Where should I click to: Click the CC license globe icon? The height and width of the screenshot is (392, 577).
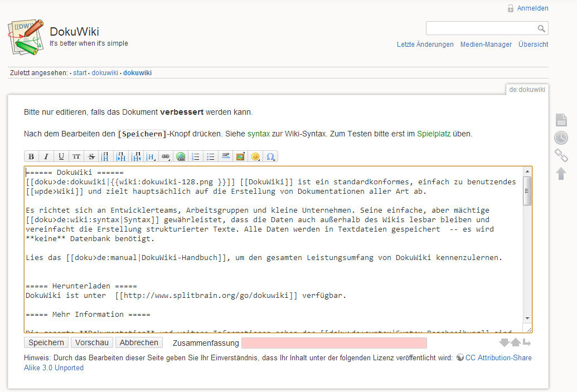tap(460, 357)
